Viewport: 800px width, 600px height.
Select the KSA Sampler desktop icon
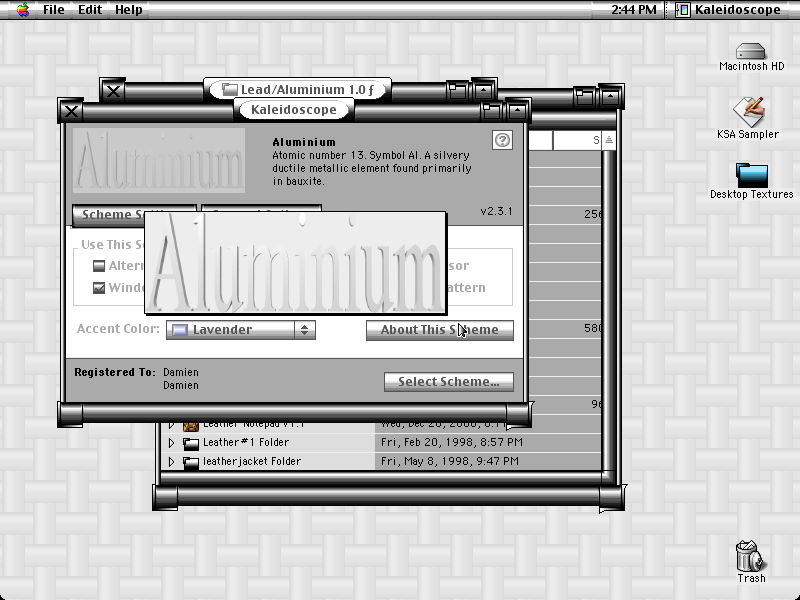pyautogui.click(x=748, y=112)
